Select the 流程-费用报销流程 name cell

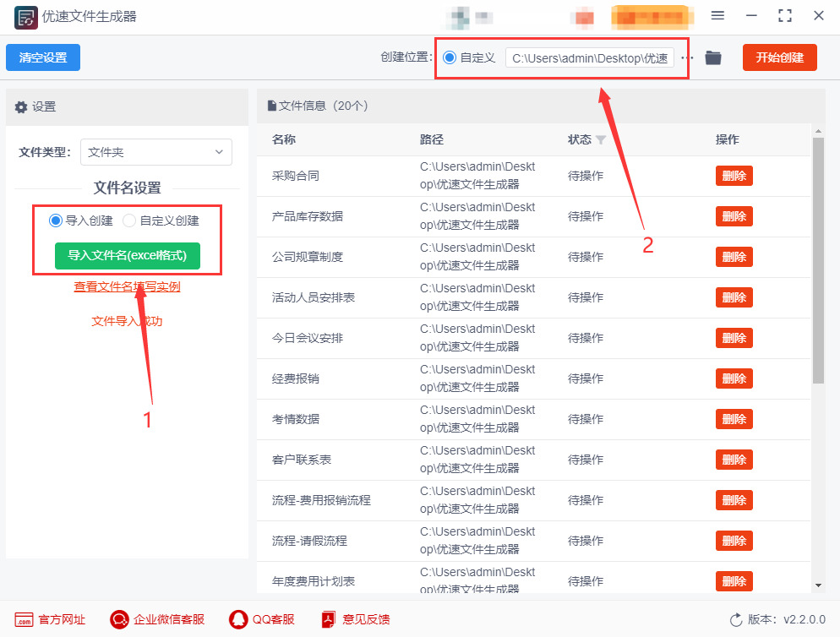pos(321,500)
